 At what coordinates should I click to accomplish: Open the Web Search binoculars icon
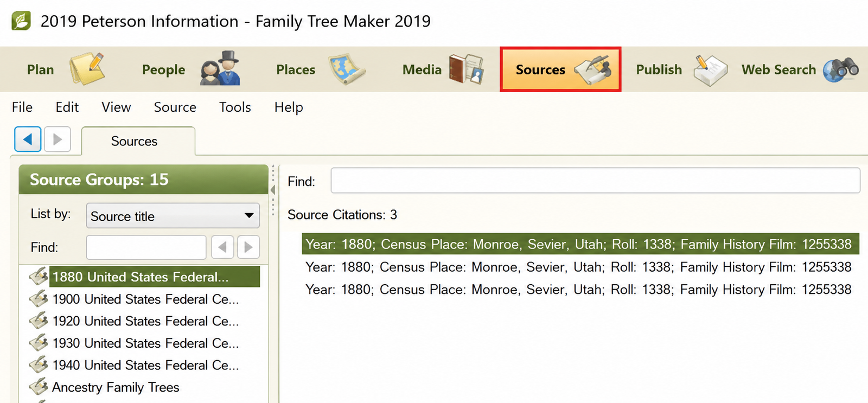[841, 69]
